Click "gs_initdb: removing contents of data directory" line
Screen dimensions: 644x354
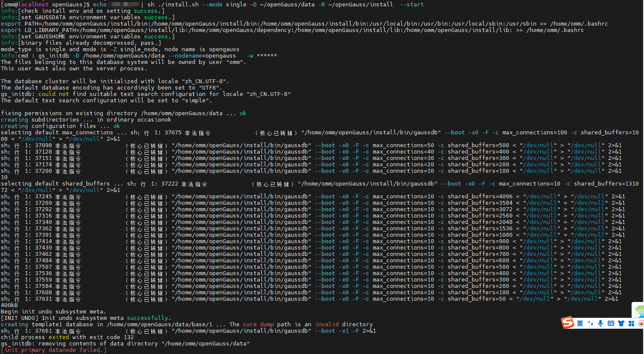125,343
